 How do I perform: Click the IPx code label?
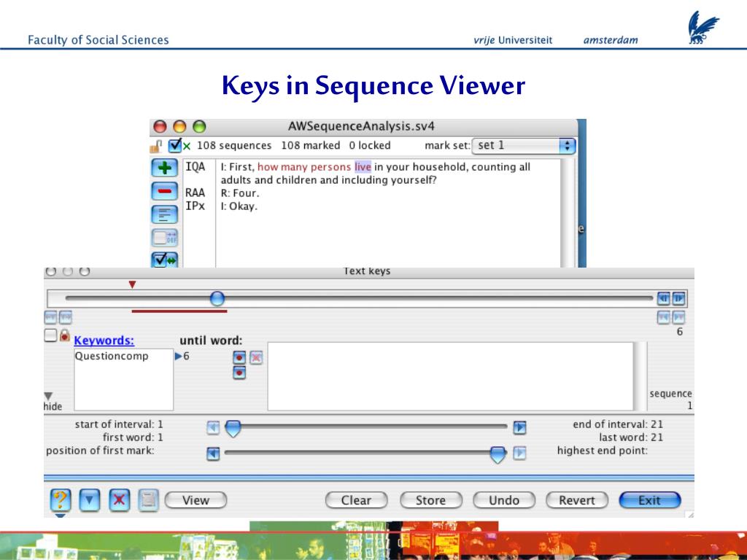pyautogui.click(x=196, y=206)
